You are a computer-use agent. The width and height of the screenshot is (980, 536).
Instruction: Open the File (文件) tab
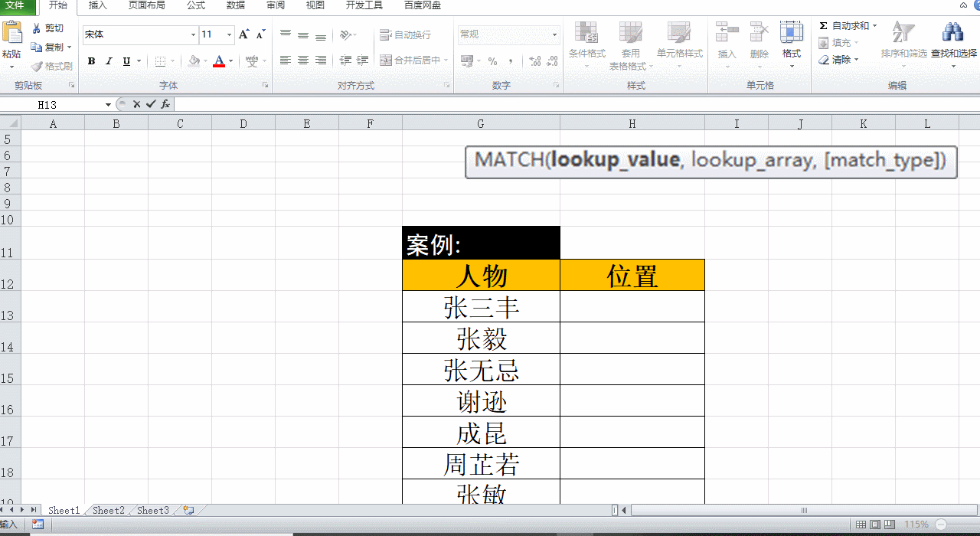tap(15, 5)
